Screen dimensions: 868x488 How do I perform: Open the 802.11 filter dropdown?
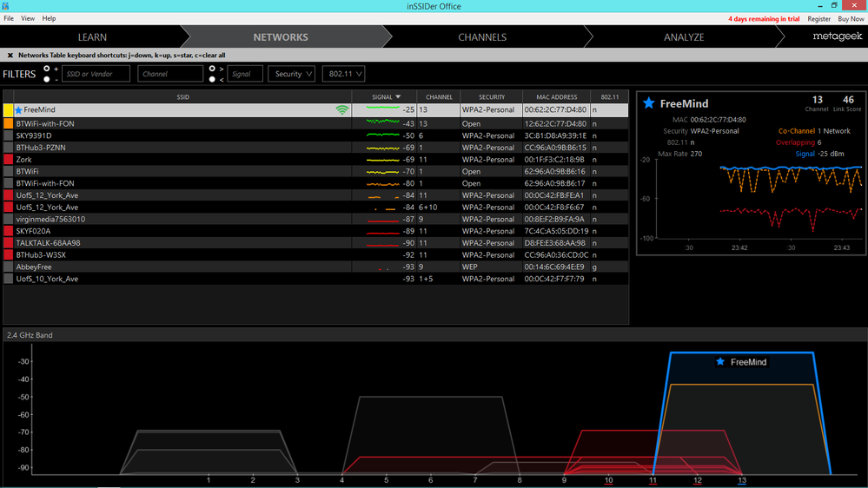click(344, 74)
